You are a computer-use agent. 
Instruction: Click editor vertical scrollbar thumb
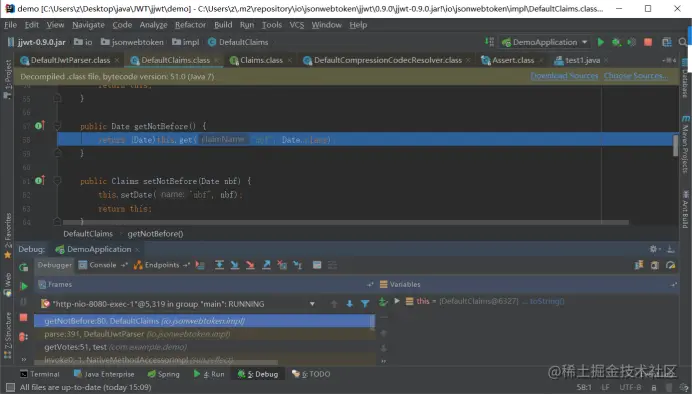pos(675,145)
